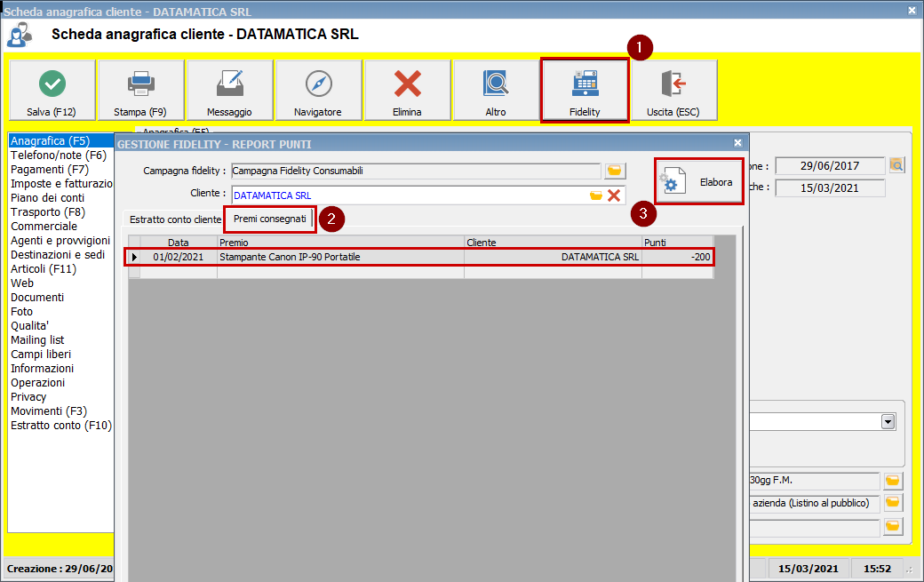
Task: Click the Campagna fidelity input field
Action: tap(416, 171)
